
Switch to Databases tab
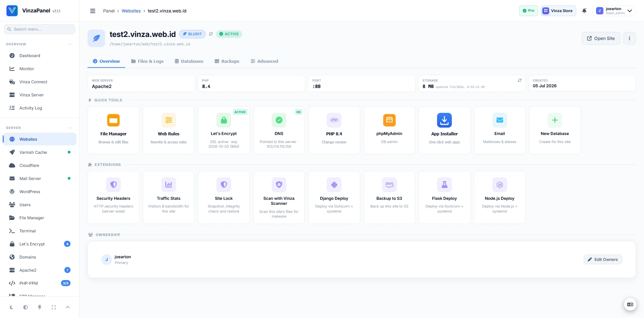point(189,61)
